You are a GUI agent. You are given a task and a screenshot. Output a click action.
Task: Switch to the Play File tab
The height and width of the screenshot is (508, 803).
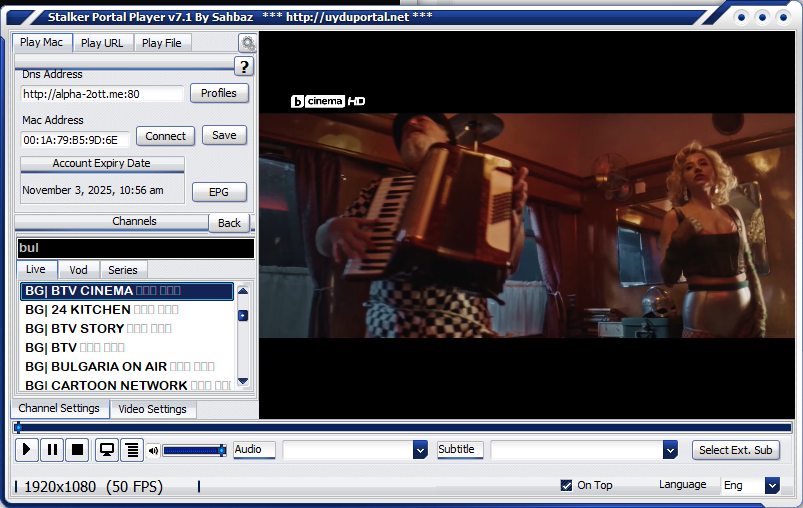point(162,43)
